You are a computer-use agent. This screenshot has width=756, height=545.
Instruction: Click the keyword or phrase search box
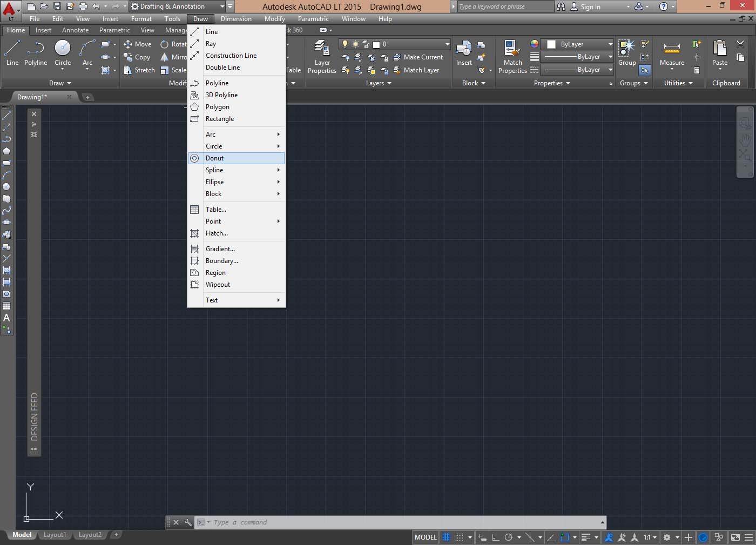(x=505, y=6)
